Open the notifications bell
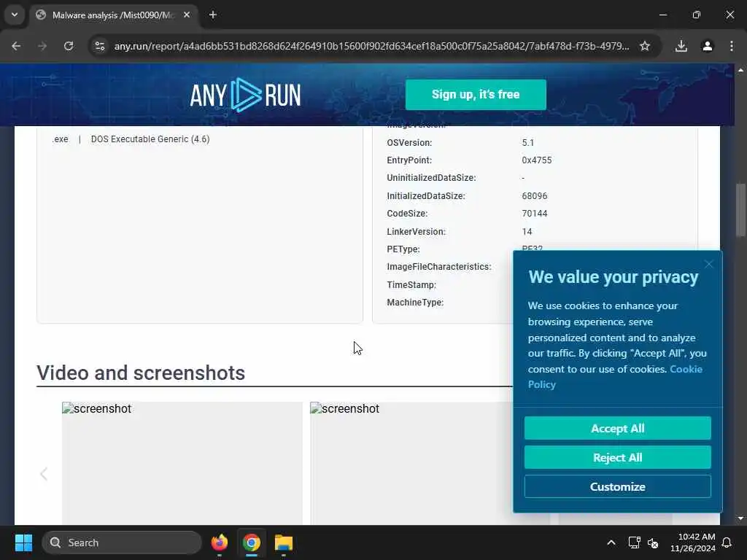747x560 pixels. [x=727, y=542]
